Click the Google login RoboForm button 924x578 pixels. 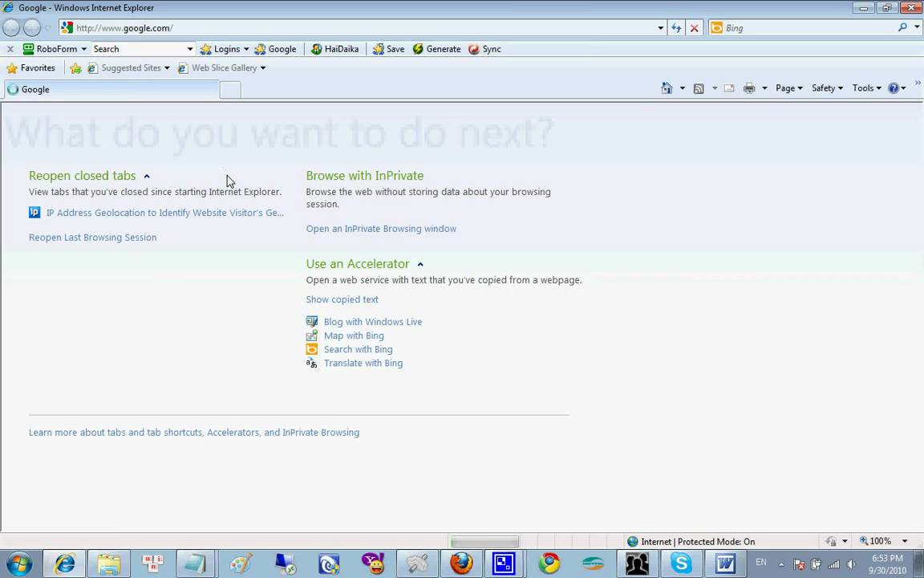[275, 49]
